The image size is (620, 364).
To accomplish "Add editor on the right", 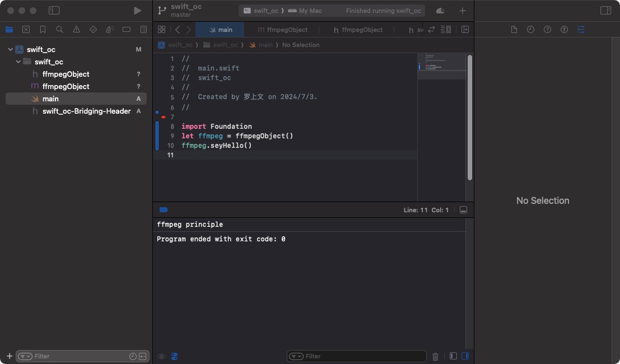I will click(x=465, y=30).
